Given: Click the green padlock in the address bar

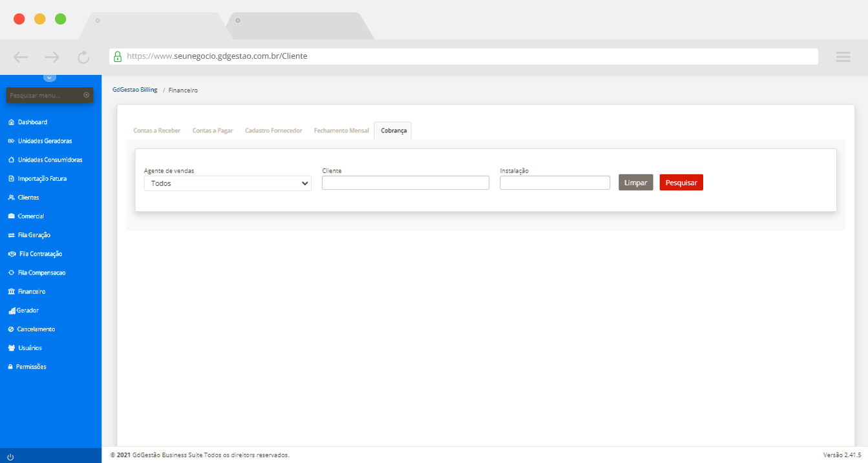Looking at the screenshot, I should [118, 56].
